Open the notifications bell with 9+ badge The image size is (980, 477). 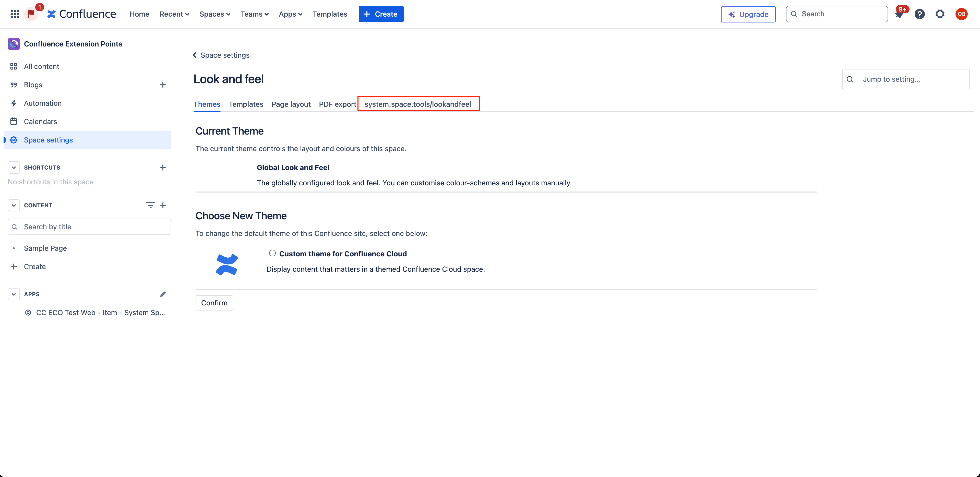click(x=899, y=15)
